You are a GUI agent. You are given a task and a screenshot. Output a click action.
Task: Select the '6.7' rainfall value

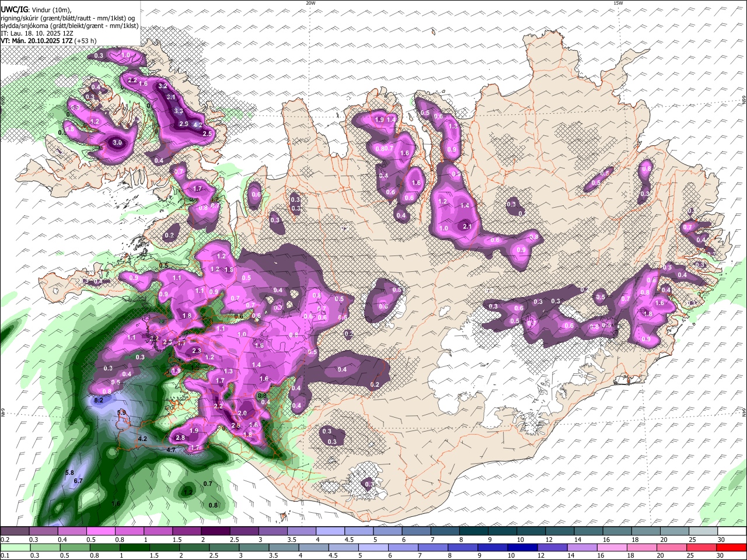(79, 481)
